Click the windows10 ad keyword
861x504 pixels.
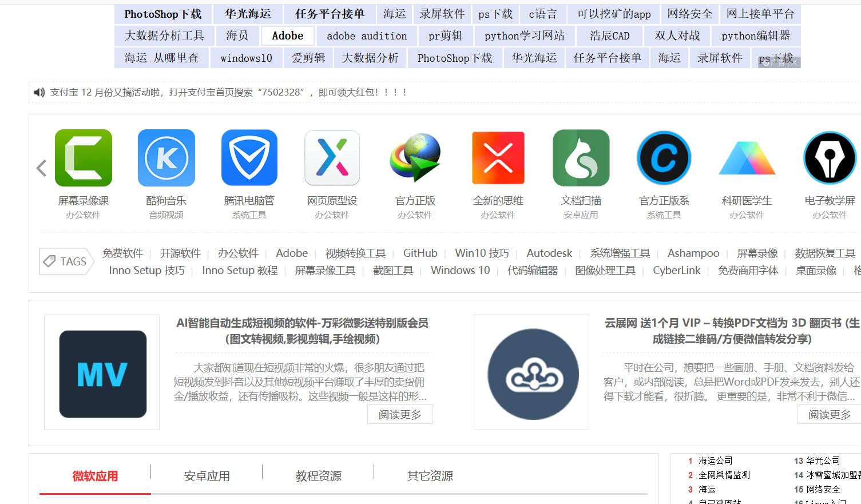[246, 58]
